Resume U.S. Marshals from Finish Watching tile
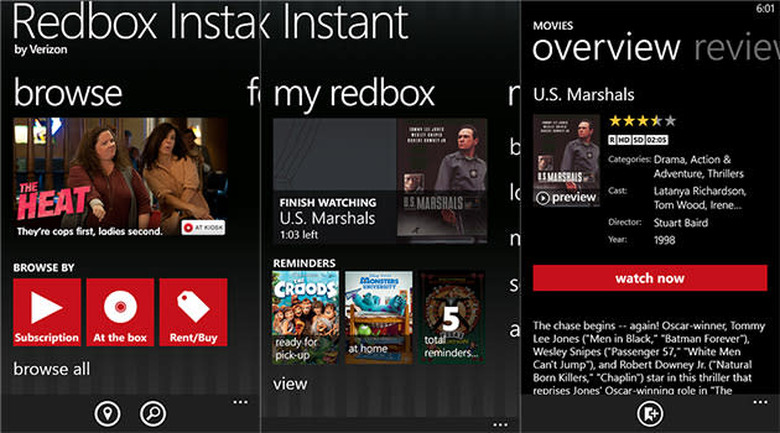Viewport: 780px width, 433px height. pos(379,181)
